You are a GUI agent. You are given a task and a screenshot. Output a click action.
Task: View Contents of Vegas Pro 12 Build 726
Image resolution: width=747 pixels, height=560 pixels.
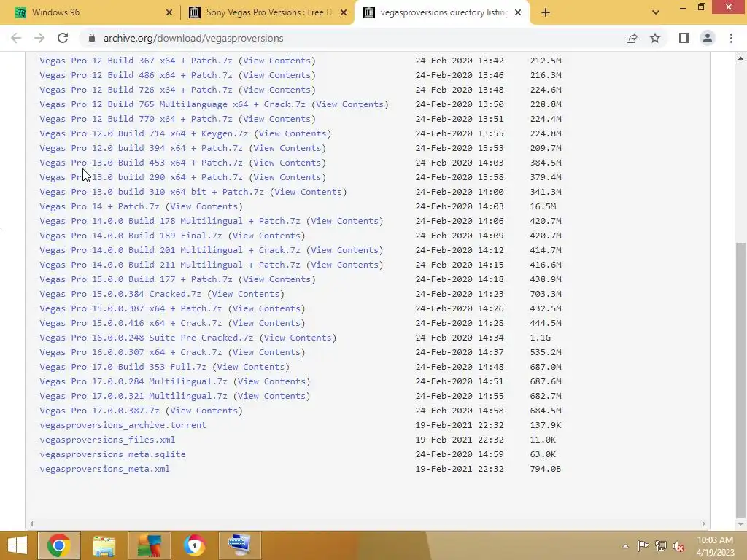click(x=276, y=90)
